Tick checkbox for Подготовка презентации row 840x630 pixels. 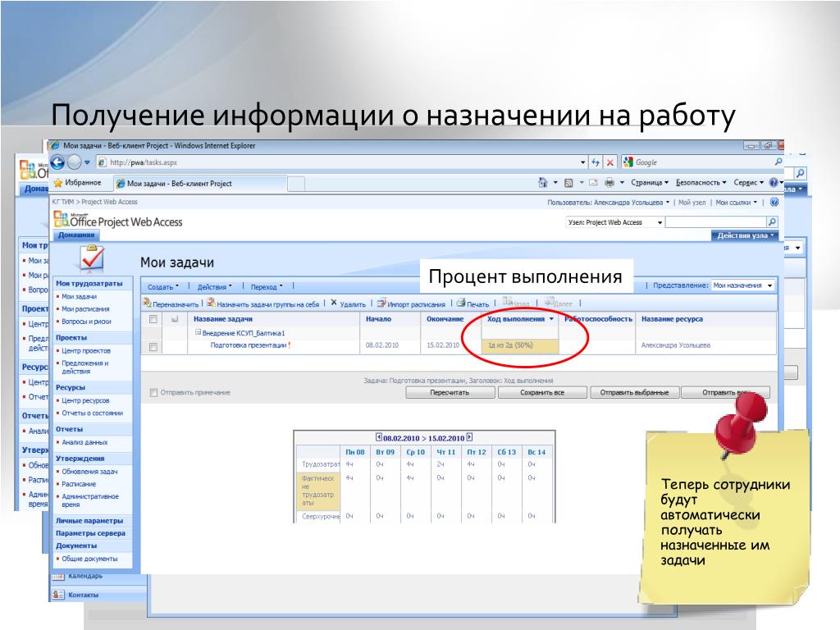coord(153,347)
